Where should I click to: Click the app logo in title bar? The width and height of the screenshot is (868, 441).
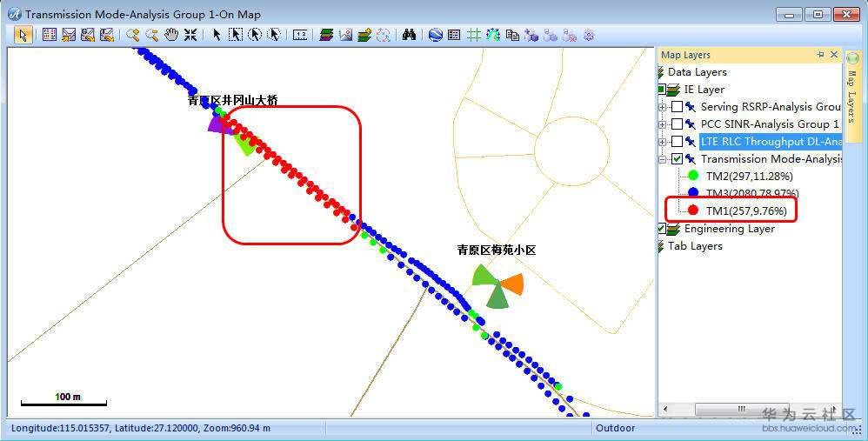[16, 15]
